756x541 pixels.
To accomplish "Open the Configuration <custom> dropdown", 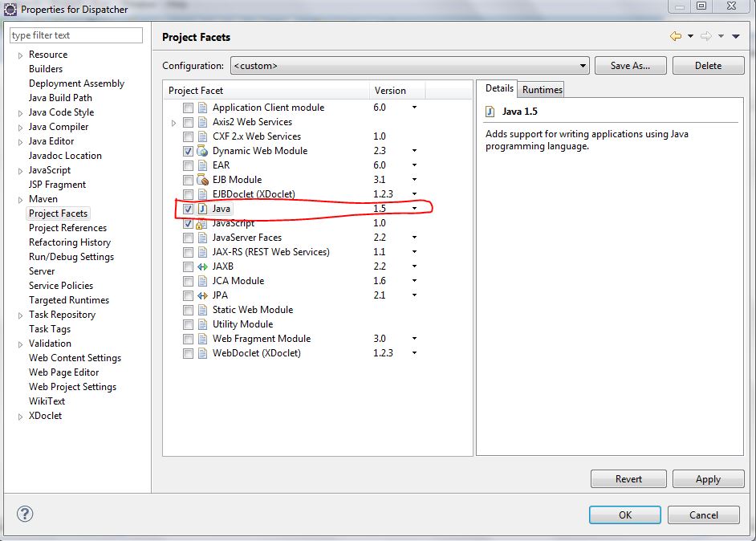I will tap(410, 66).
